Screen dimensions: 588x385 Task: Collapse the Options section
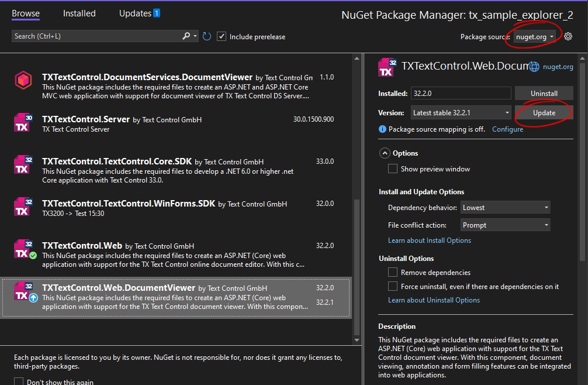pos(385,153)
